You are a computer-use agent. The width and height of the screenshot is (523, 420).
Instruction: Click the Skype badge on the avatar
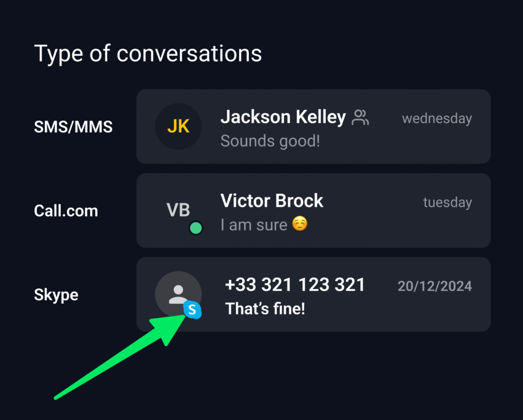[192, 310]
